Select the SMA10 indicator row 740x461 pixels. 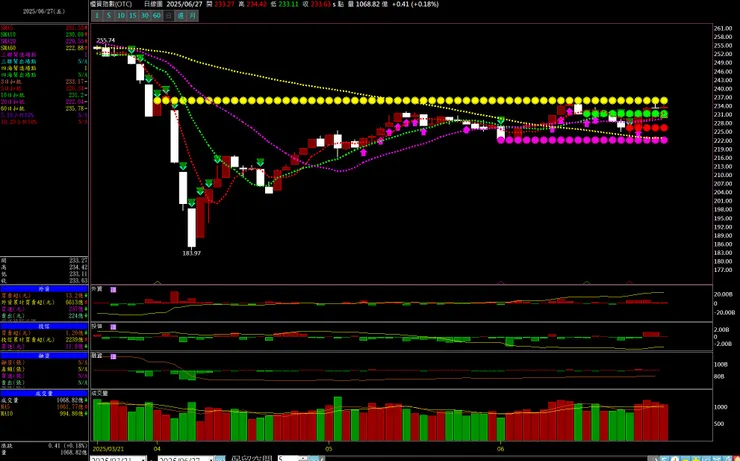point(44,35)
